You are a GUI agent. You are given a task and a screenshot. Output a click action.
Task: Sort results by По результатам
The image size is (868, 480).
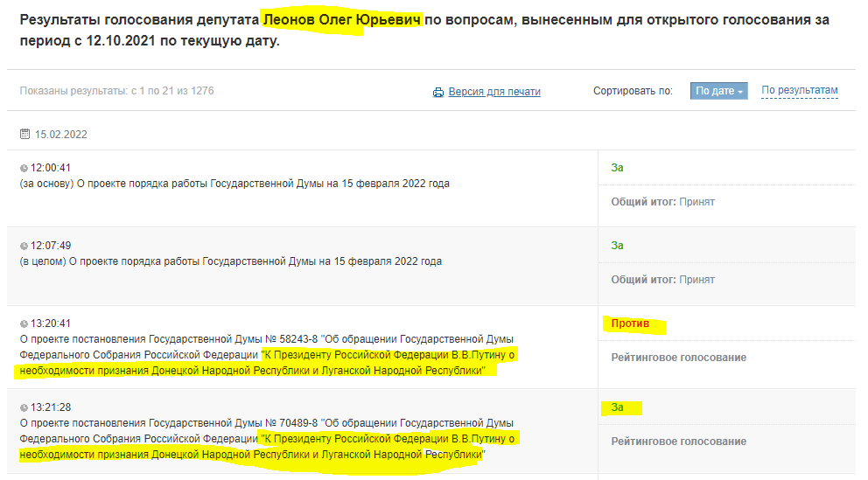point(800,90)
